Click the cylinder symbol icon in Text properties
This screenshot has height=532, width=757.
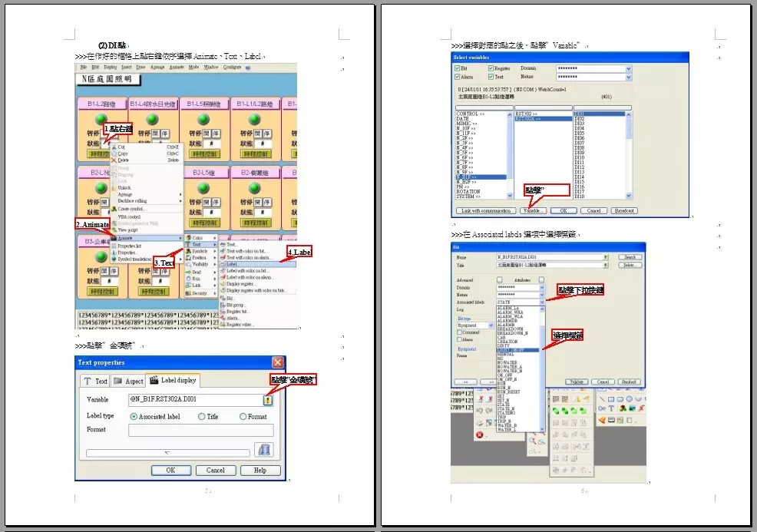click(x=264, y=450)
